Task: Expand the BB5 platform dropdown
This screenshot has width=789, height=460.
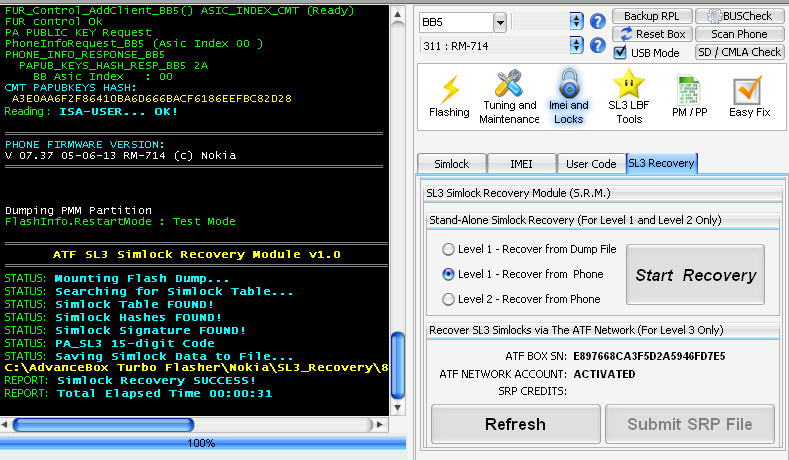Action: click(x=499, y=22)
